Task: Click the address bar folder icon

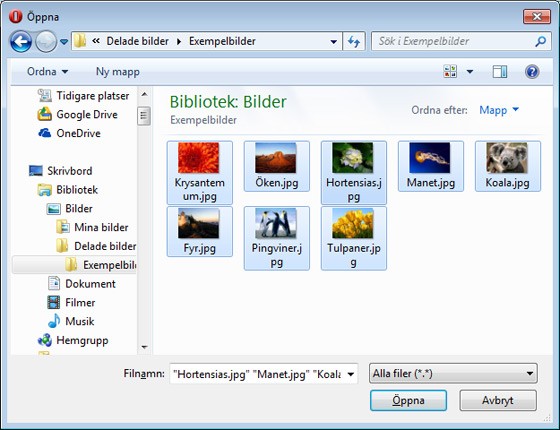Action: click(80, 41)
